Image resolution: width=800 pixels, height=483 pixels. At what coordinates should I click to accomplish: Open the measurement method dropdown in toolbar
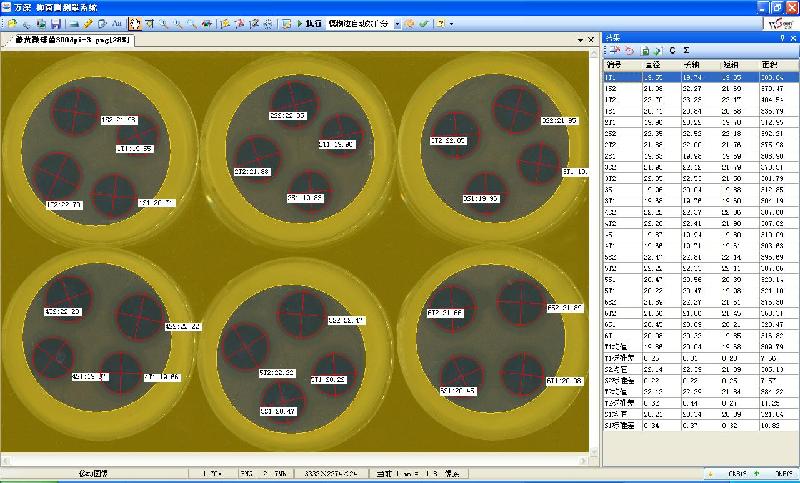(x=397, y=23)
